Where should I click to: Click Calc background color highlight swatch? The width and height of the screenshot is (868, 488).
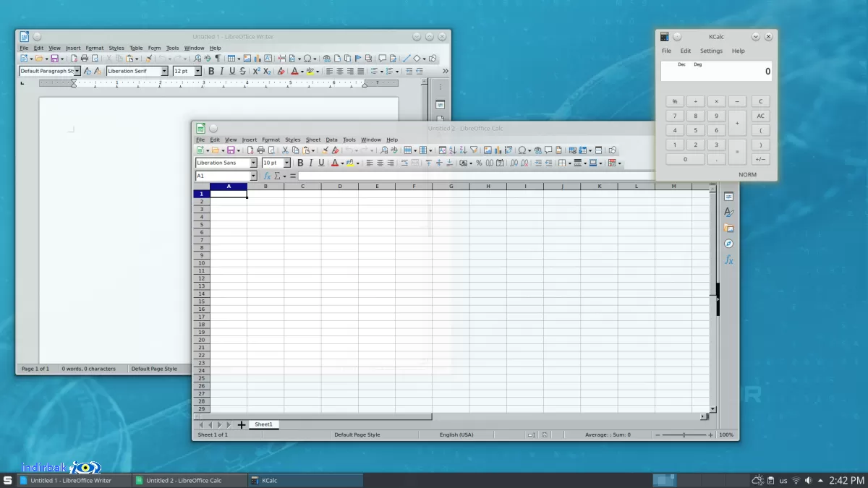tap(349, 163)
